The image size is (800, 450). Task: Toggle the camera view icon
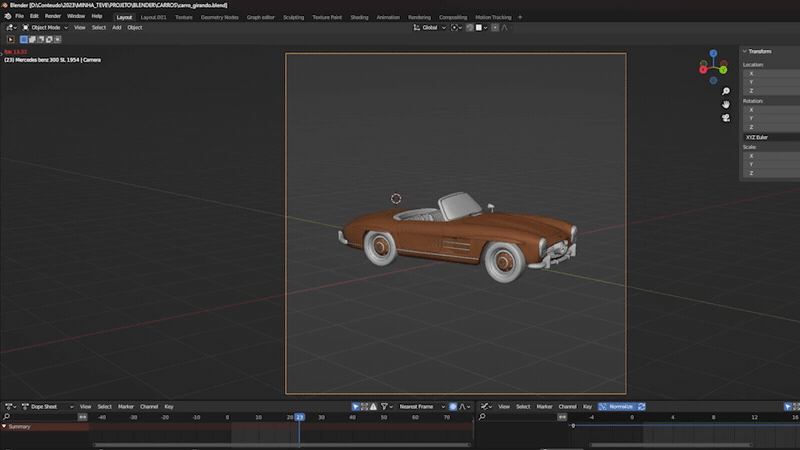pyautogui.click(x=726, y=117)
